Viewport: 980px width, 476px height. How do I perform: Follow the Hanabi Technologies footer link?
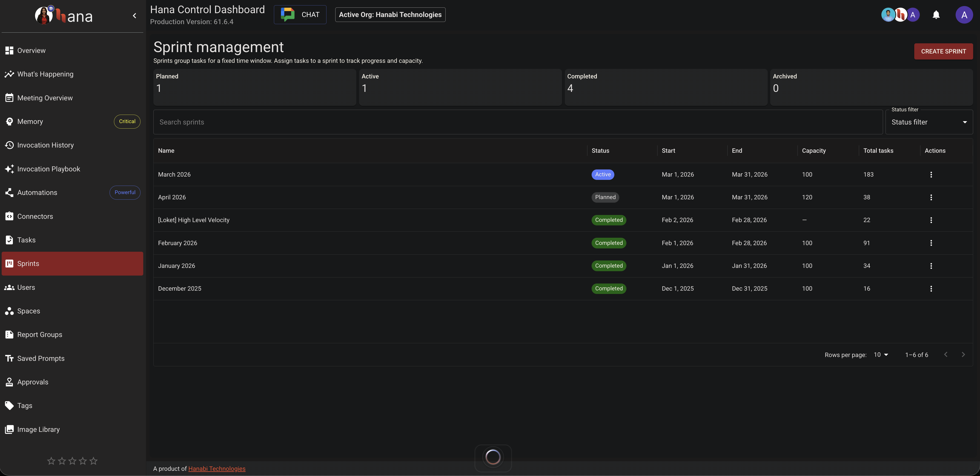(216, 468)
